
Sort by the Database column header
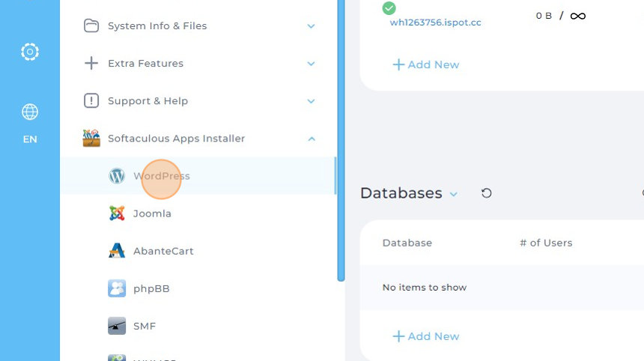407,243
